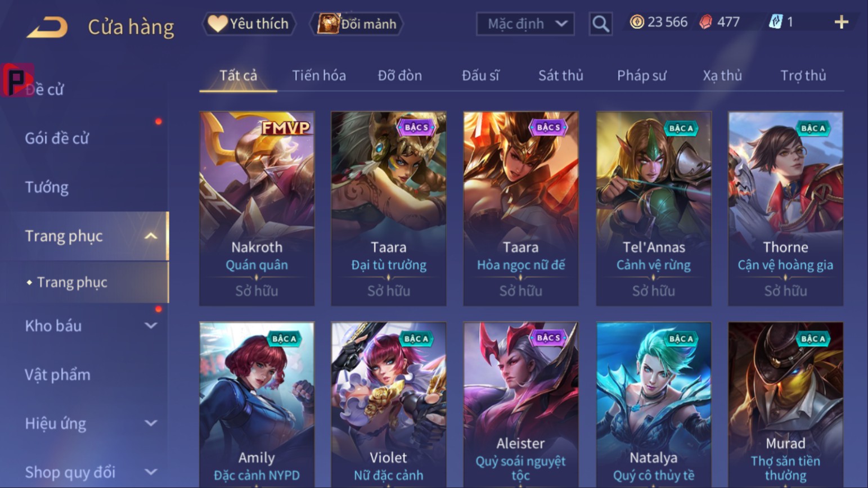Screen dimensions: 868x488
Task: Open the search magnifier icon
Action: pos(600,24)
